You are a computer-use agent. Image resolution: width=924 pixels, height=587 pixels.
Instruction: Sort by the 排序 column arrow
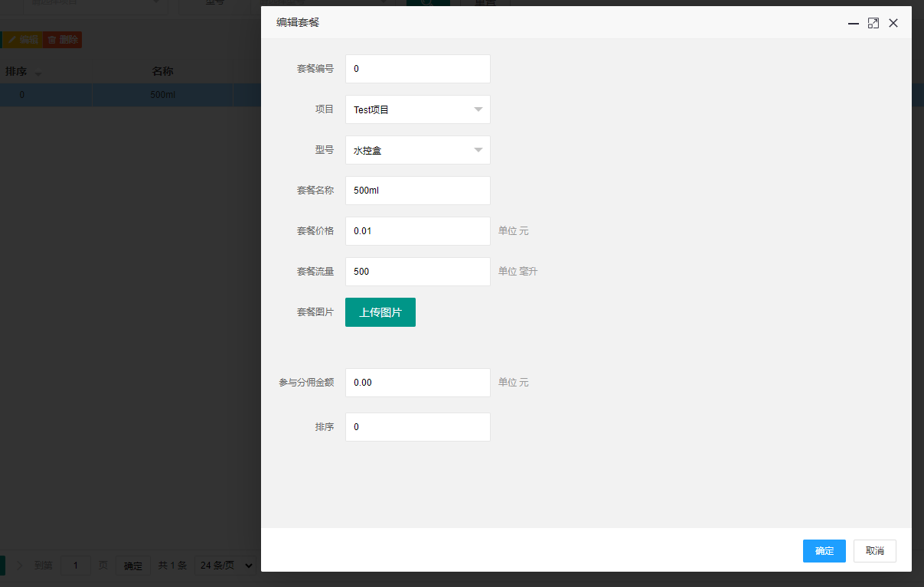(x=38, y=73)
